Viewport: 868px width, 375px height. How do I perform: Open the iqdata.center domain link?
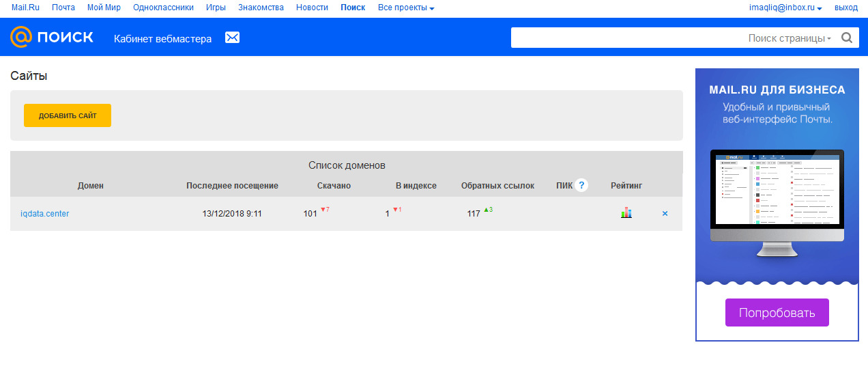pos(45,214)
